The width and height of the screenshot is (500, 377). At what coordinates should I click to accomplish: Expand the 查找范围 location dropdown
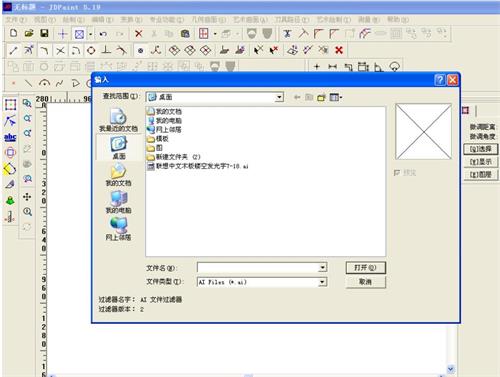279,97
